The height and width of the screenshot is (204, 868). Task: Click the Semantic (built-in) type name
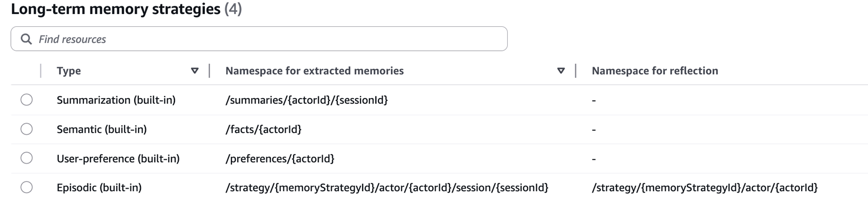click(102, 129)
